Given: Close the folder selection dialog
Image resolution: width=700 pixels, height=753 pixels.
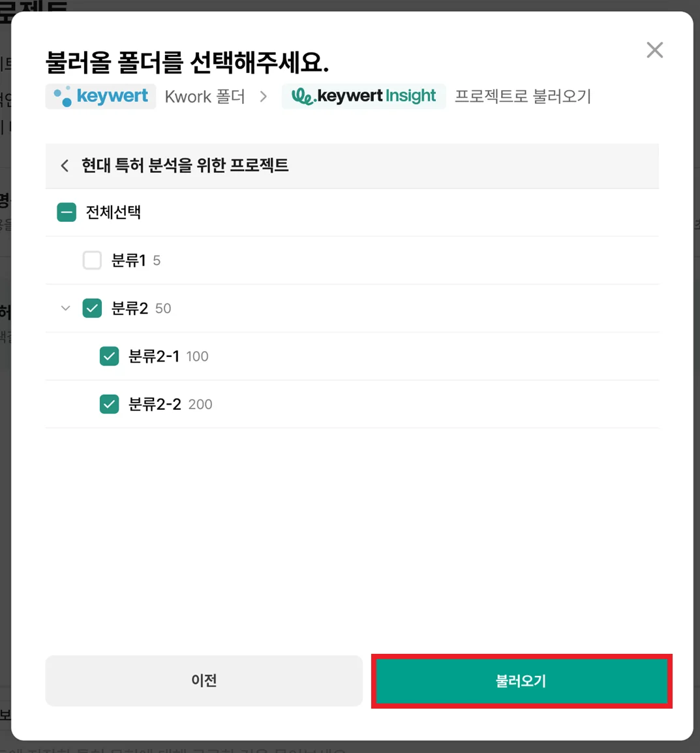Looking at the screenshot, I should (654, 50).
